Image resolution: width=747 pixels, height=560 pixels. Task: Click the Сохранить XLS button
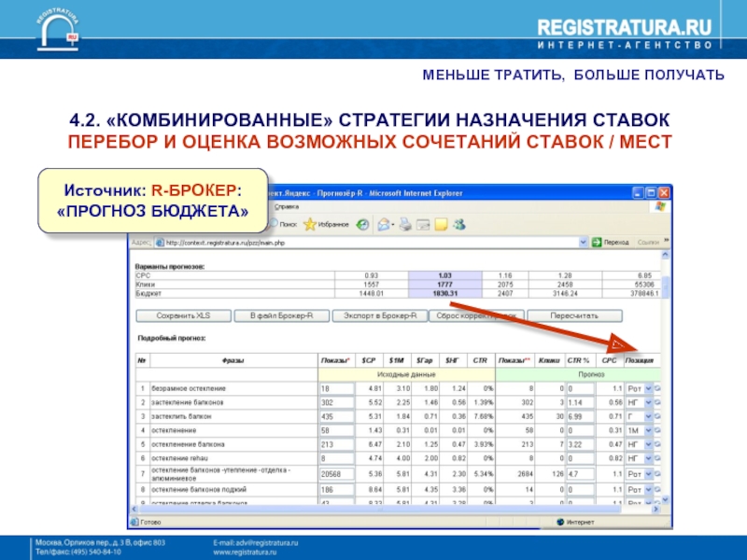click(x=183, y=315)
